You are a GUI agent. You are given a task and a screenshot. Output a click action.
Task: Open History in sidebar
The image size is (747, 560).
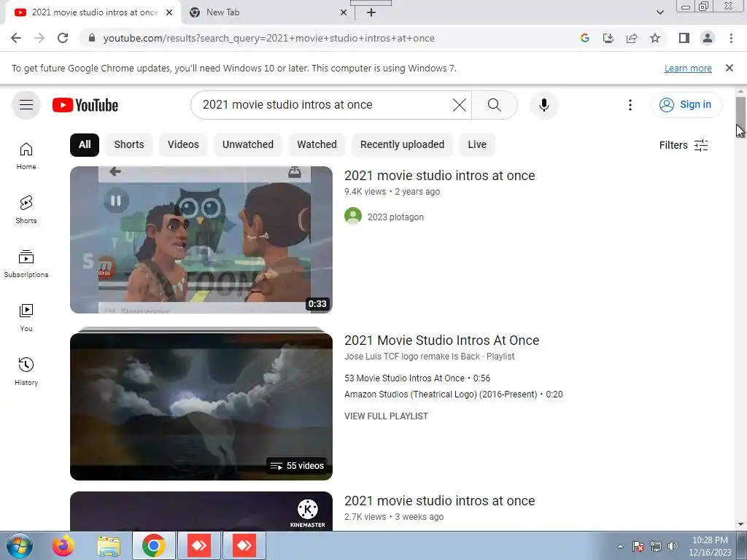26,371
